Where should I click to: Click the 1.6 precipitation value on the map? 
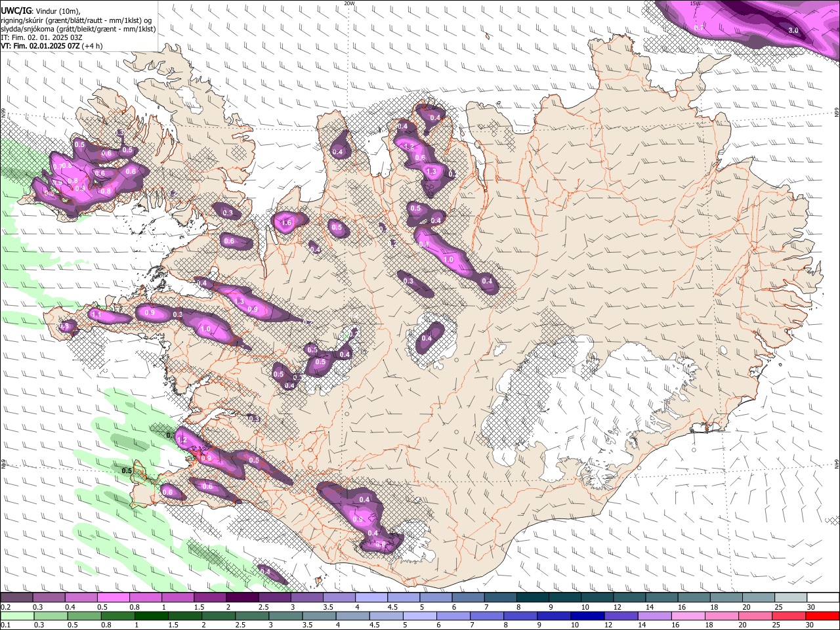(286, 223)
